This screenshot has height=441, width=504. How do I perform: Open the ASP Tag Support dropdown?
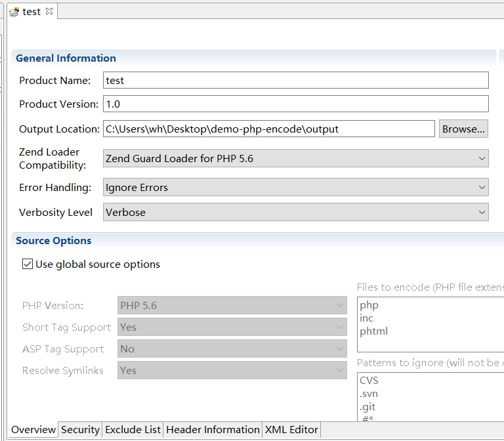point(232,348)
